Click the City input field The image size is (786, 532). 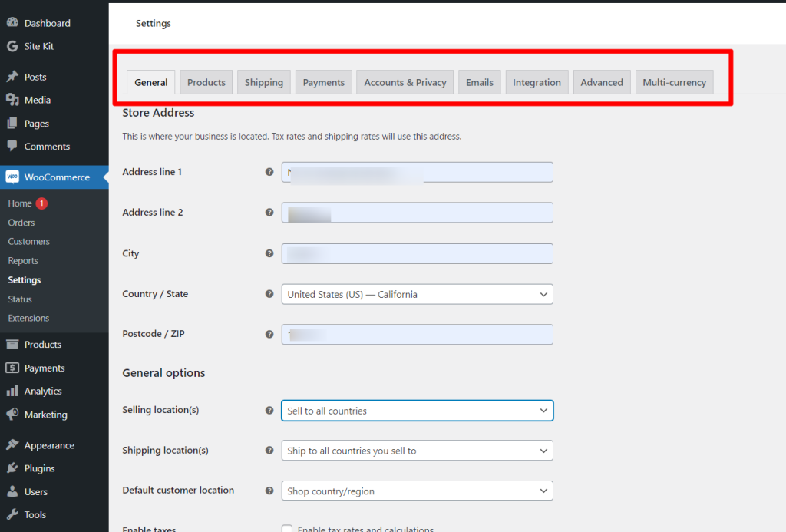[x=417, y=253]
